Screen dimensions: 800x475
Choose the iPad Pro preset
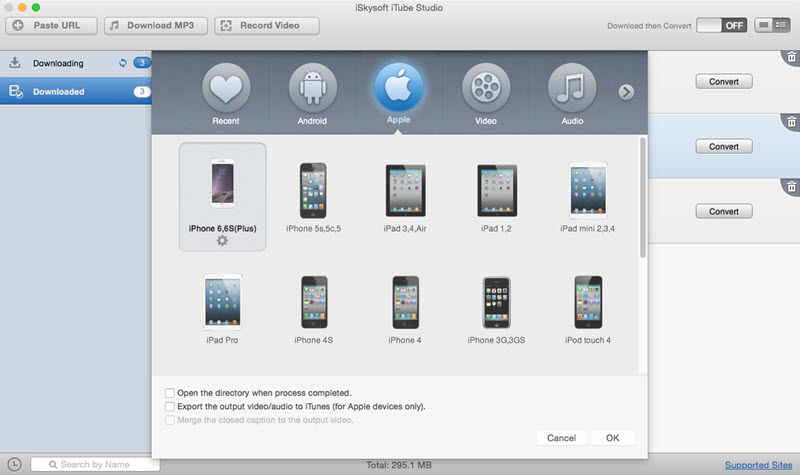coord(222,309)
